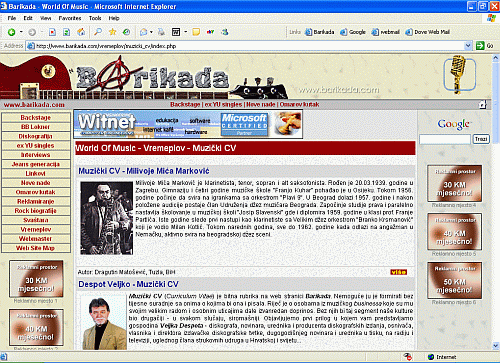This screenshot has height=363, width=500.
Task: Click the small home icon right of the navigation strip
Action: (482, 105)
